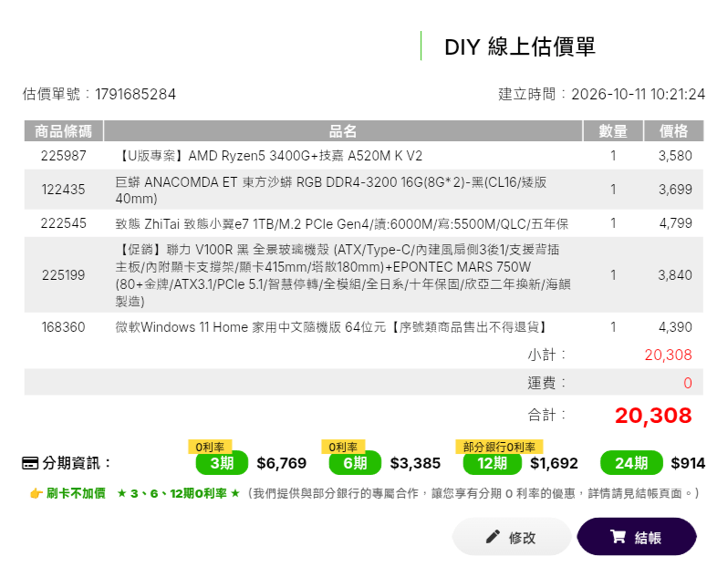
Task: Click the 聯力 V100R case product name
Action: [343, 275]
